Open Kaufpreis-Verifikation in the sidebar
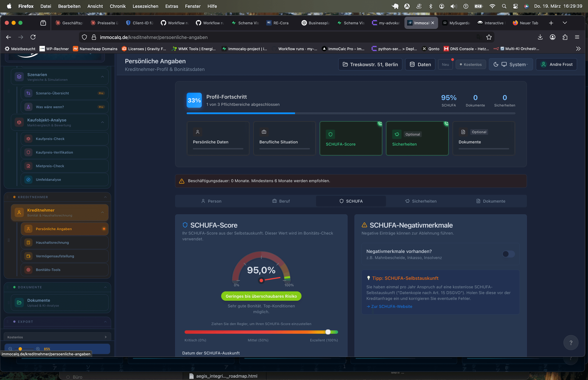The image size is (588, 380). (65, 152)
